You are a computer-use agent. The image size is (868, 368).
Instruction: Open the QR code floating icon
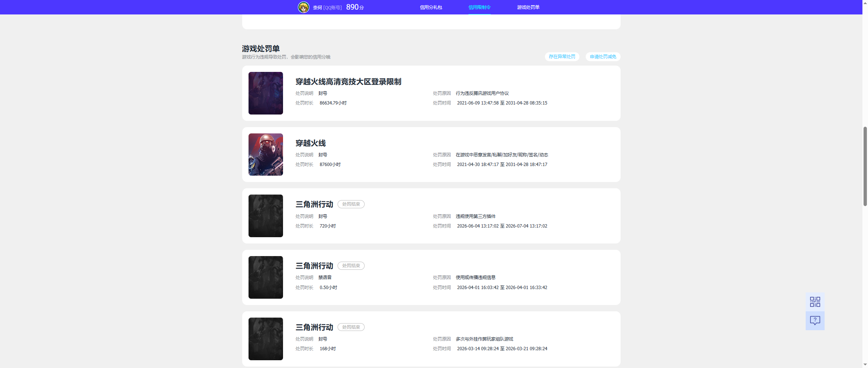815,302
